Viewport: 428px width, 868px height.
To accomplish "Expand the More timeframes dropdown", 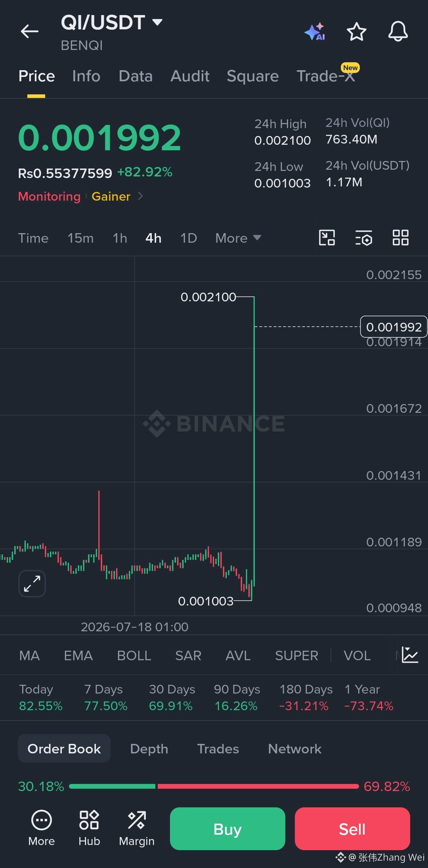I will 238,238.
